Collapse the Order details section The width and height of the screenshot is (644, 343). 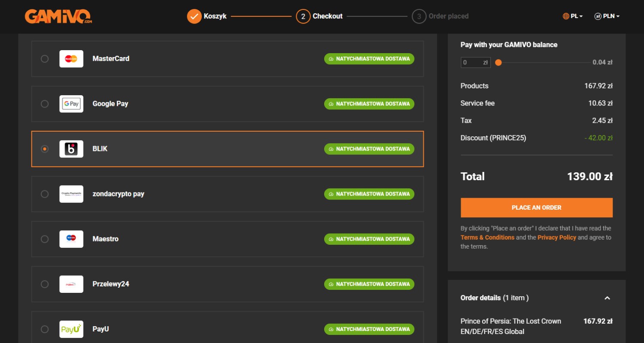607,298
